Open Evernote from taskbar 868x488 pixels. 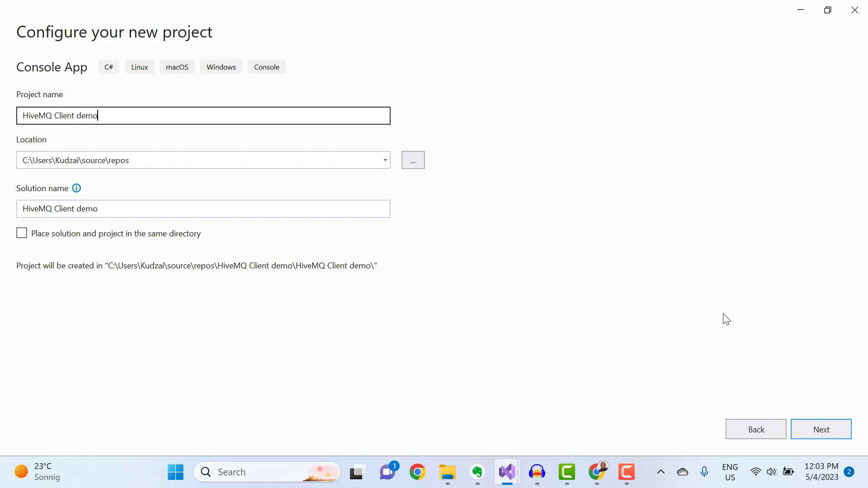point(477,472)
